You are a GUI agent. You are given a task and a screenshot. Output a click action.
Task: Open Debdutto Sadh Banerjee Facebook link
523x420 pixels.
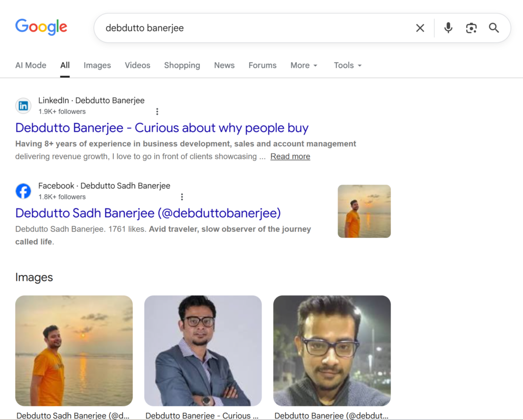[148, 213]
